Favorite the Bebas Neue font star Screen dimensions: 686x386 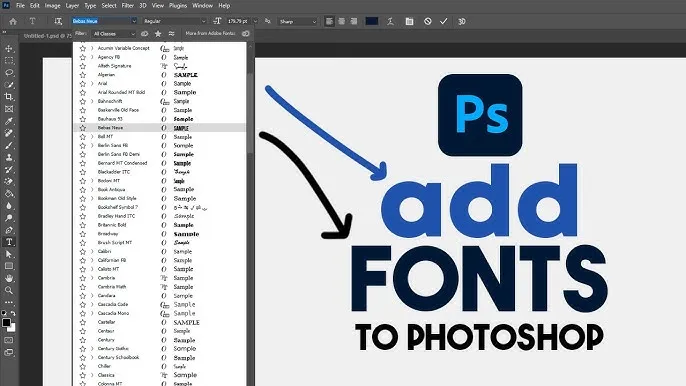(x=83, y=128)
